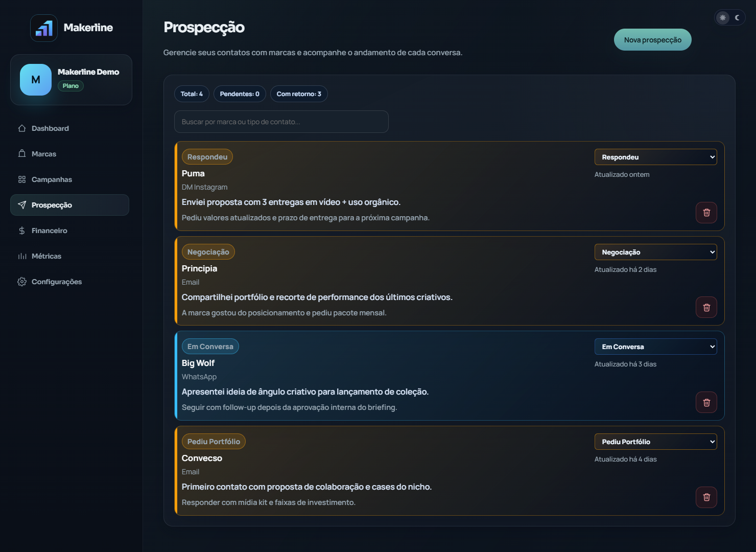The image size is (756, 552).
Task: Click the Respondeu status badge on Puma
Action: (207, 157)
